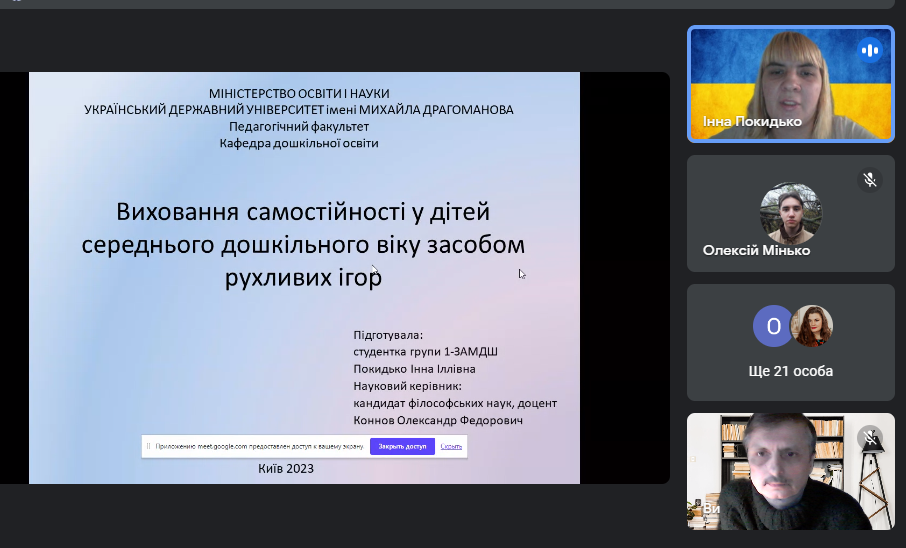Click 'Науковий керівник:' label on slide
The image size is (906, 548).
tap(407, 386)
